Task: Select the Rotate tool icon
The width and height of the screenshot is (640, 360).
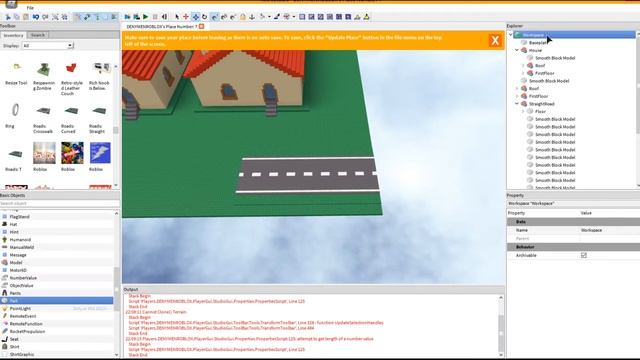Action: tap(204, 17)
